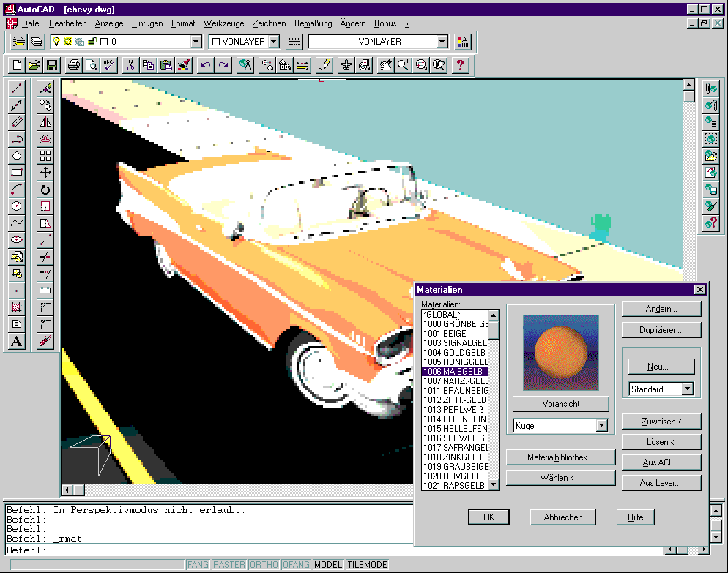
Task: Select the multiline Text tool
Action: (17, 342)
